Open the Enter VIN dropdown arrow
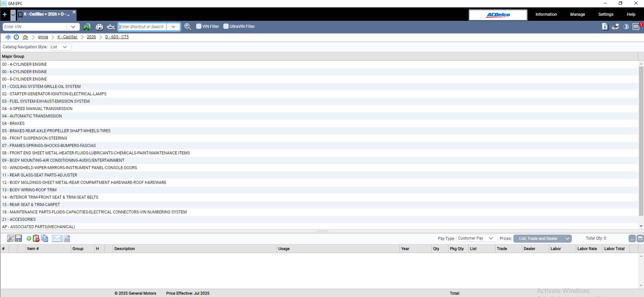The image size is (644, 297). click(x=73, y=27)
